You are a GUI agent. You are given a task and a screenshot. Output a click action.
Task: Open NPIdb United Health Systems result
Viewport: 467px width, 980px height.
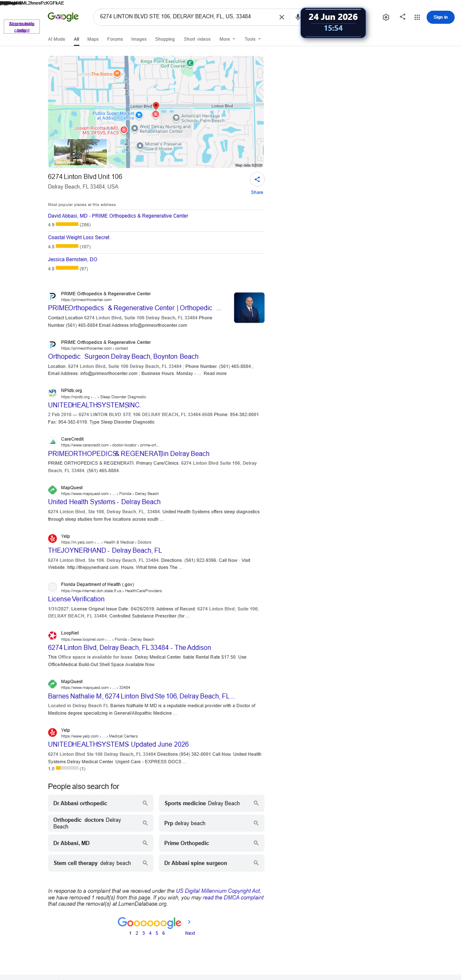click(x=94, y=405)
